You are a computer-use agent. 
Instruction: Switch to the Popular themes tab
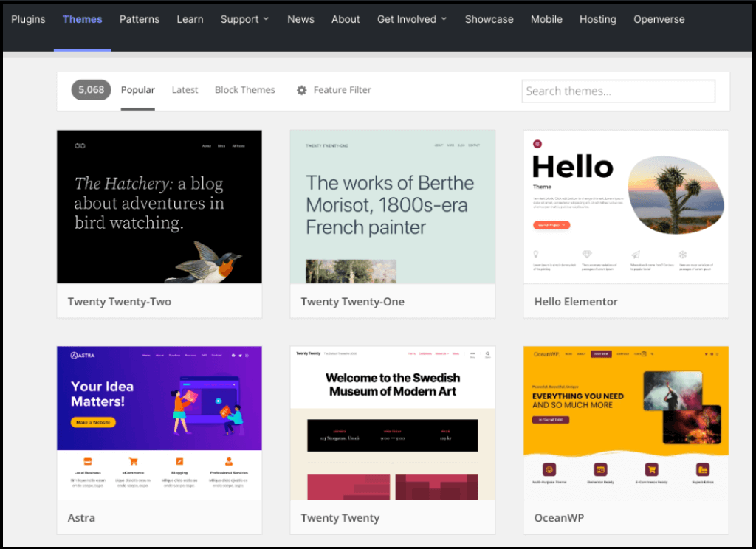138,90
